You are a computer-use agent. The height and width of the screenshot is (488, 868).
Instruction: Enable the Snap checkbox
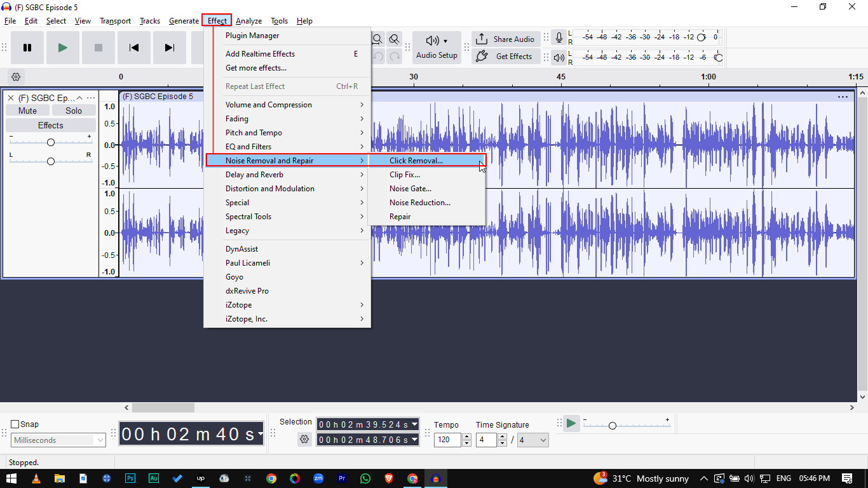coord(15,424)
